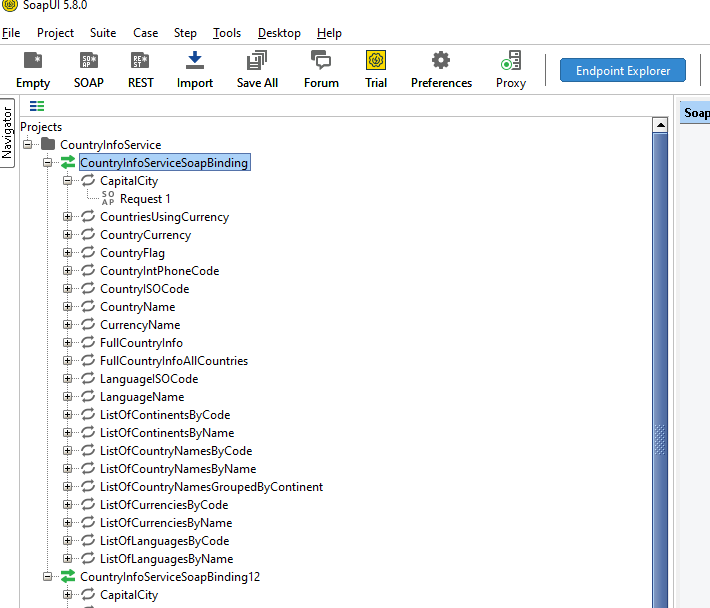Click the operation icon next to ListOfCurrenciesByCode

point(88,504)
